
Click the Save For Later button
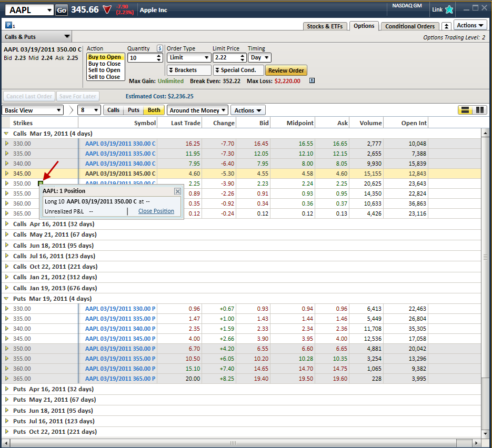(77, 96)
